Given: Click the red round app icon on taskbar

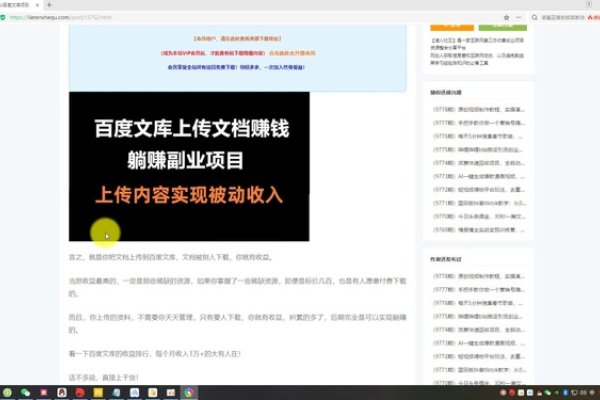Looking at the screenshot, I should 80,392.
